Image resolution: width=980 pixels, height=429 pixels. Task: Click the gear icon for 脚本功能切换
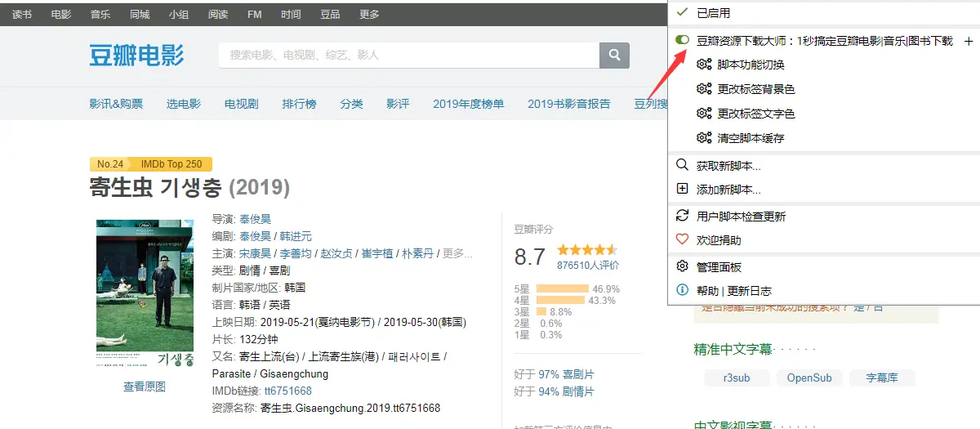(704, 65)
